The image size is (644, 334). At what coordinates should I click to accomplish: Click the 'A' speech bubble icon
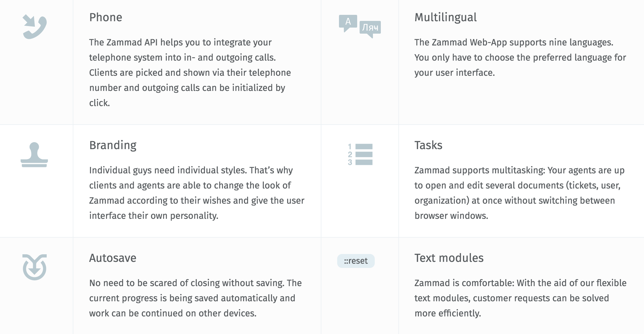tap(348, 22)
